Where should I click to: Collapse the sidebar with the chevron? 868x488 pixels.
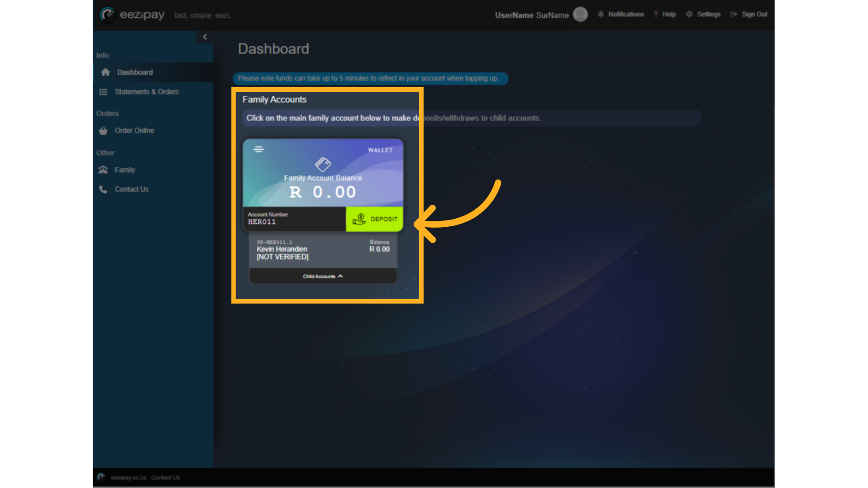coord(205,37)
